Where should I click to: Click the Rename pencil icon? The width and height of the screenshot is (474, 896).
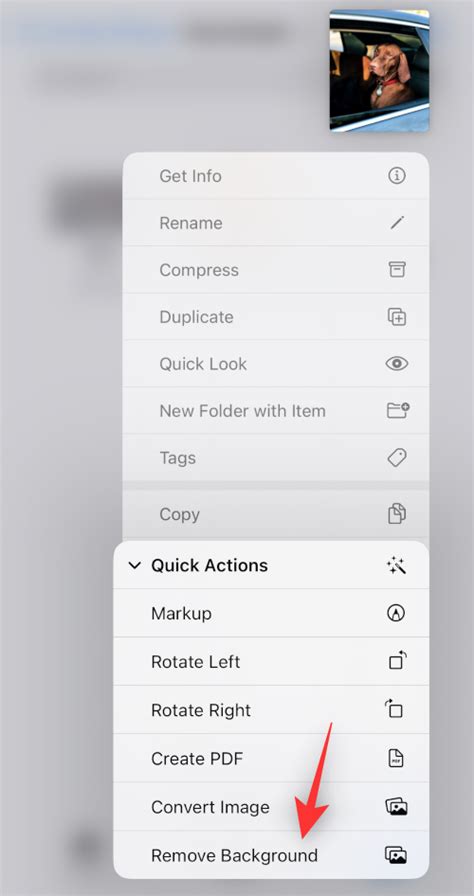397,222
